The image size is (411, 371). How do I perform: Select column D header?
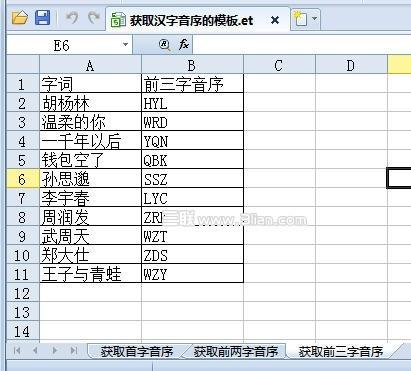351,65
